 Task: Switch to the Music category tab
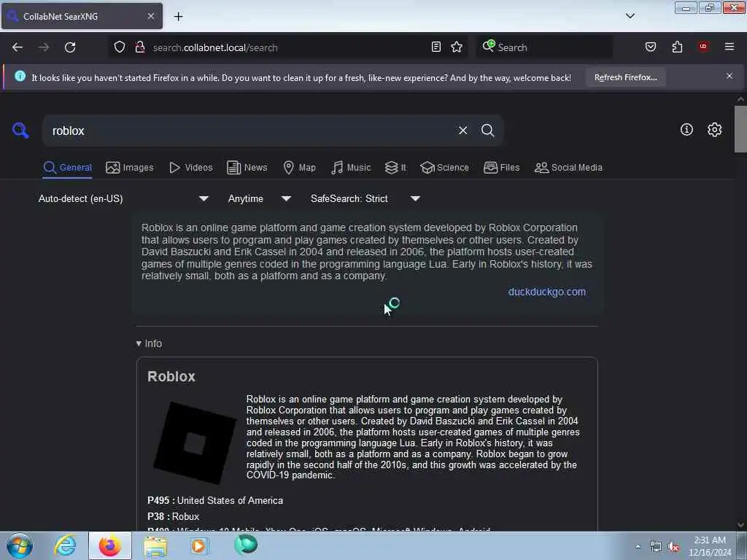351,168
